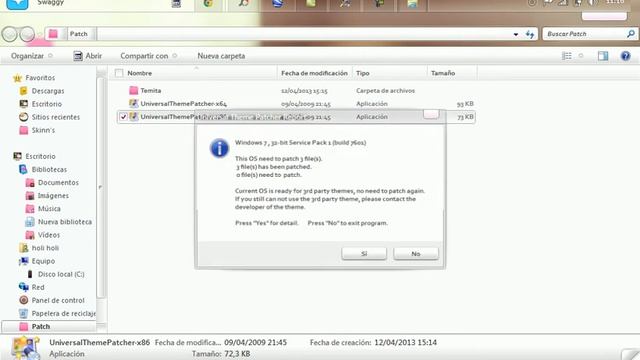The width and height of the screenshot is (640, 360).
Task: Click the navigation pane scrollbar
Action: (x=101, y=188)
